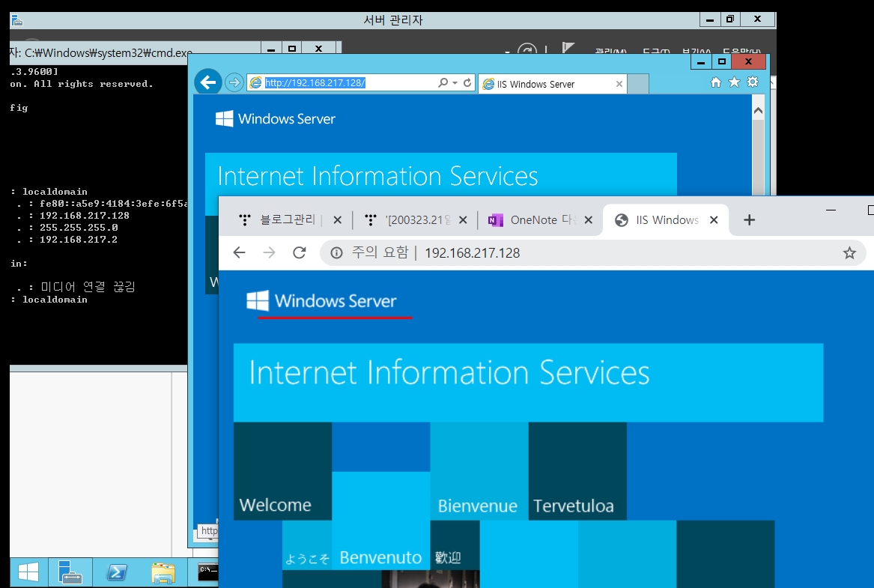Click the Tervetuloa tile
The image size is (874, 588).
[577, 471]
